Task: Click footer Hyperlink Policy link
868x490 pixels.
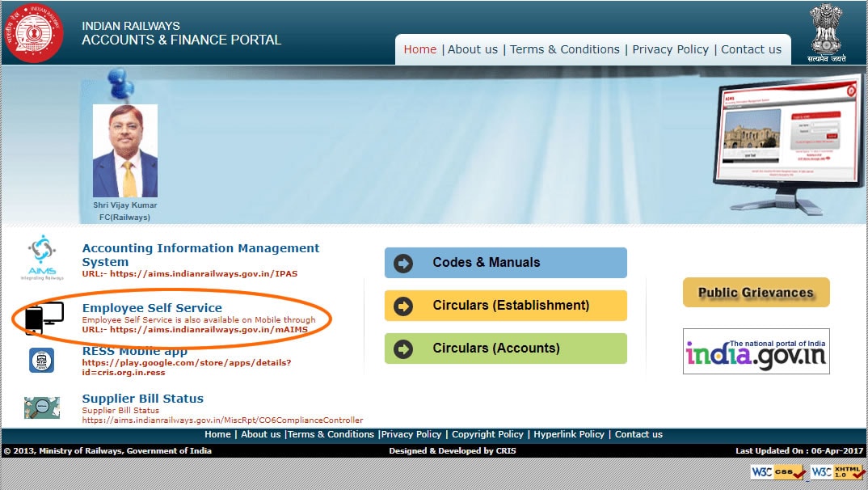Action: coord(569,435)
